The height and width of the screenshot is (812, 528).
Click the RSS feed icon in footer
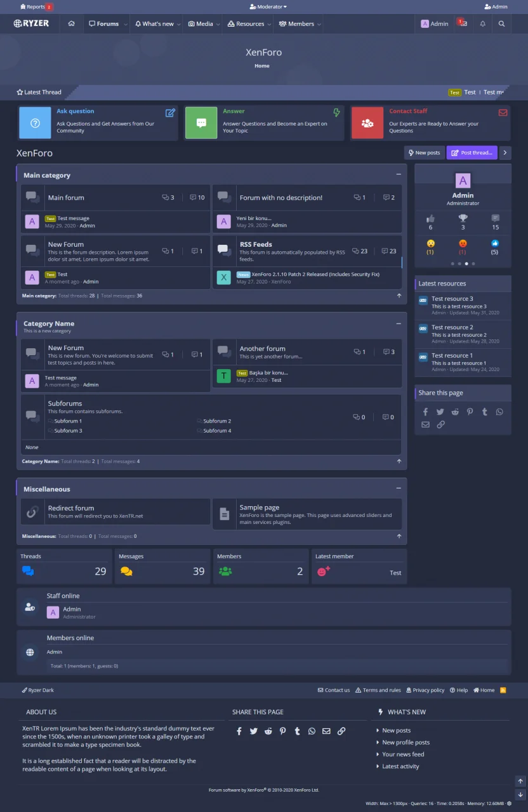(503, 690)
